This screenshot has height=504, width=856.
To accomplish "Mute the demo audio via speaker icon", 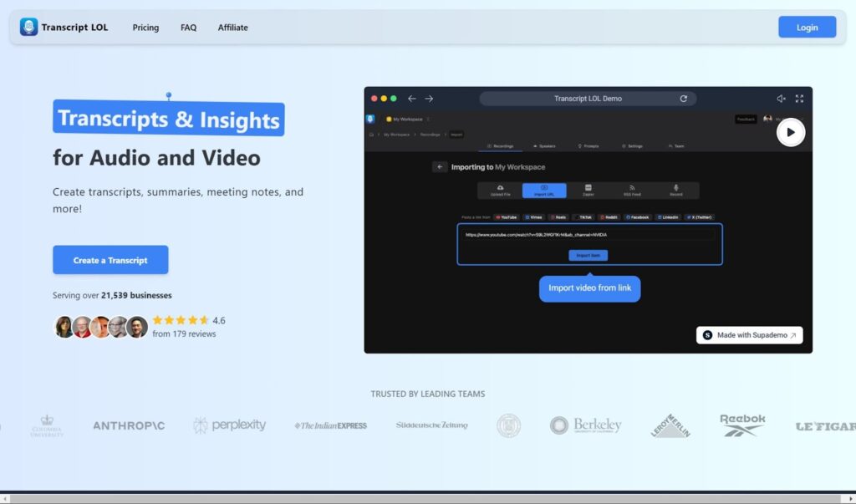I will [781, 99].
